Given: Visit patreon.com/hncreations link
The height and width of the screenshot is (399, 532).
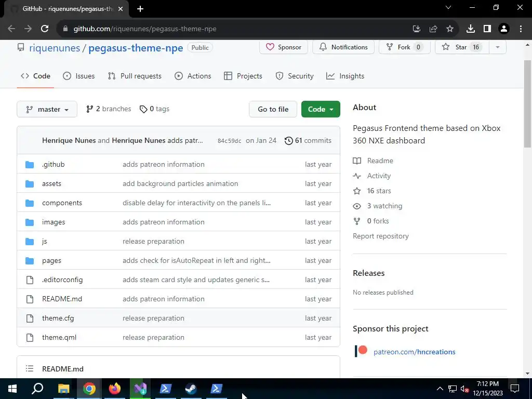Looking at the screenshot, I should 414,352.
